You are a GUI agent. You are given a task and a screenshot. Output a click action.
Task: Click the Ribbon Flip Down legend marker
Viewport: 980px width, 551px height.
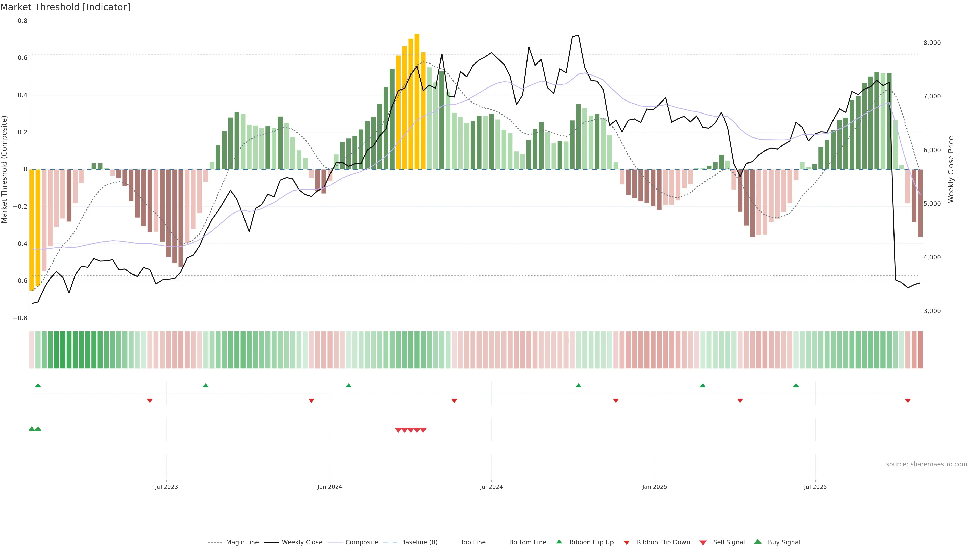(627, 543)
